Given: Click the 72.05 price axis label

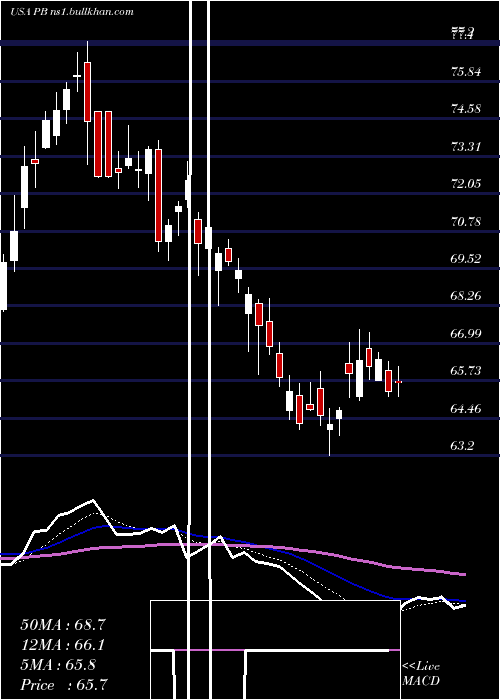Looking at the screenshot, I should (466, 183).
